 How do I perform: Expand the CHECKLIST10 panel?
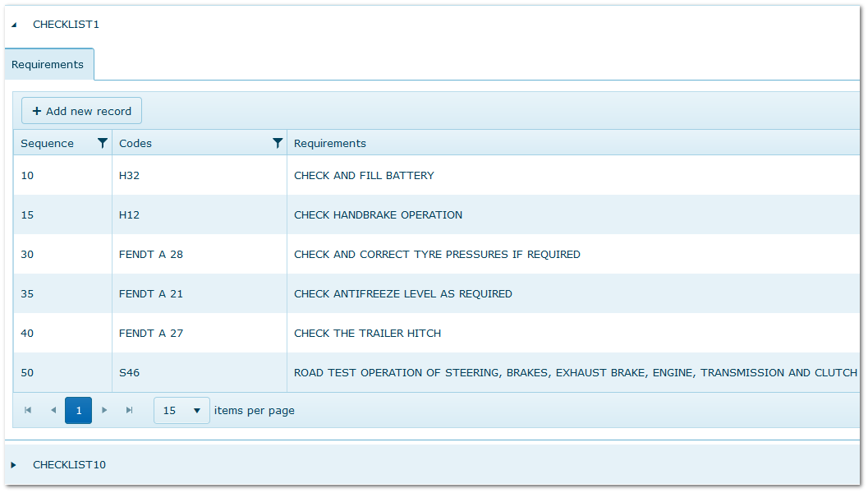tap(14, 465)
